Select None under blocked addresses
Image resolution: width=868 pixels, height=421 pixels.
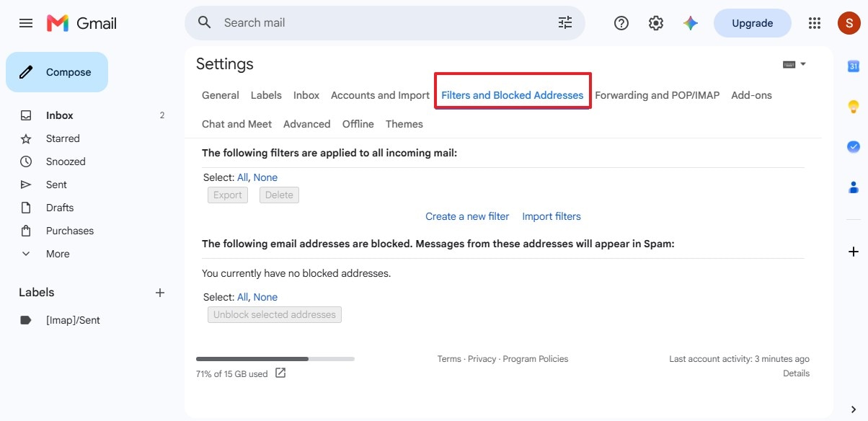265,297
